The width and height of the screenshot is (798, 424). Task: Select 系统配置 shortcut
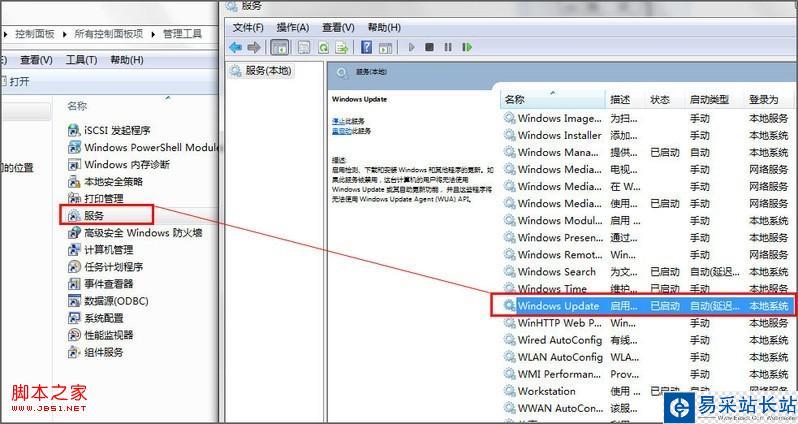[x=96, y=318]
